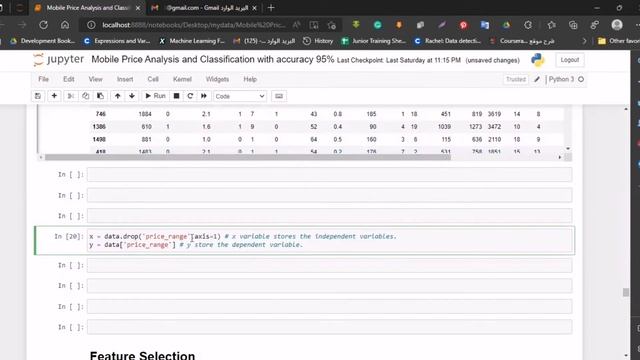Screen dimensions: 640x360
Task: Open the Insert menu
Action: [125, 79]
